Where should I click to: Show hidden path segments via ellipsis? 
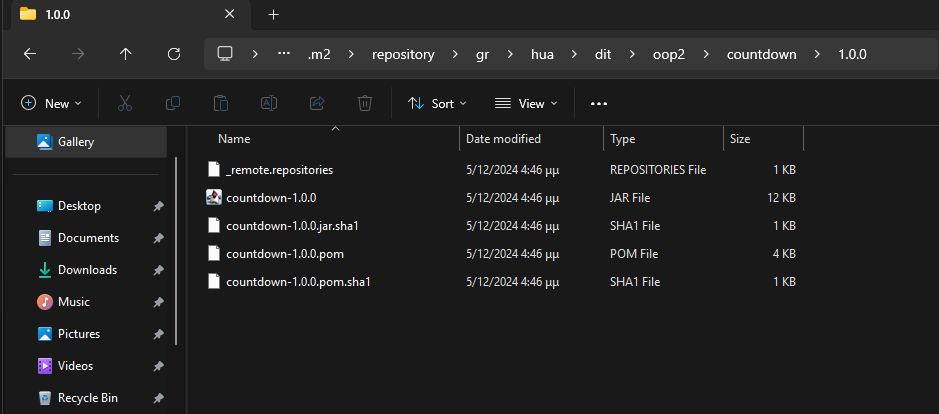284,54
